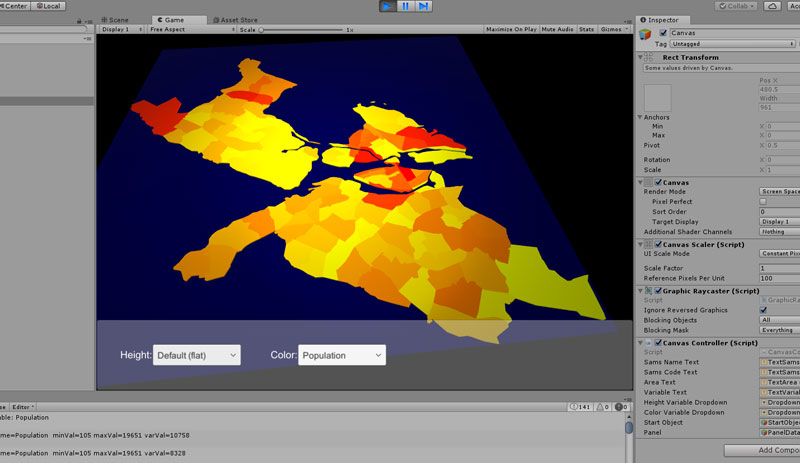Viewport: 800px width, 463px height.
Task: Toggle the Canvas GameObject active checkbox
Action: pyautogui.click(x=663, y=33)
